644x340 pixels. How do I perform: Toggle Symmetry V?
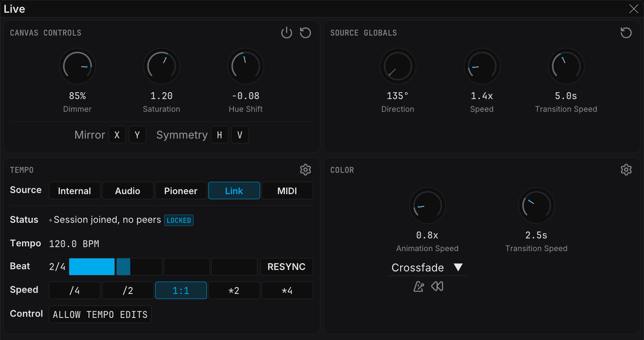(240, 135)
